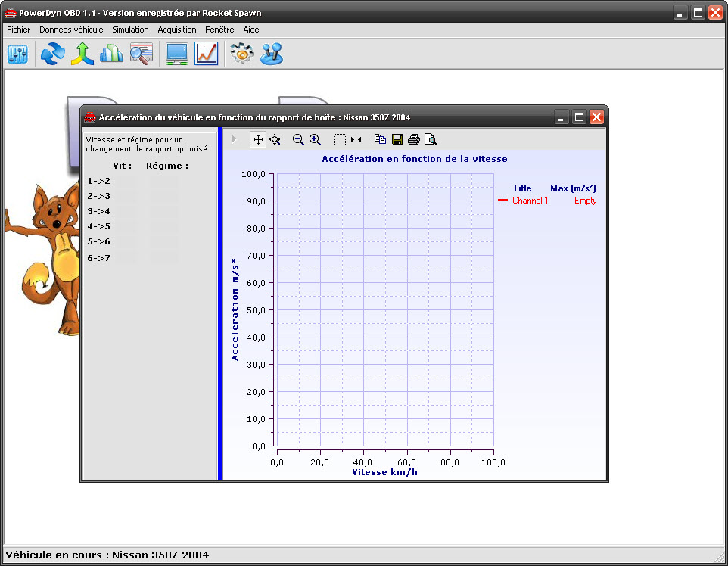Select the zoom box selection tool
Screen dimensions: 728x566
[x=340, y=139]
